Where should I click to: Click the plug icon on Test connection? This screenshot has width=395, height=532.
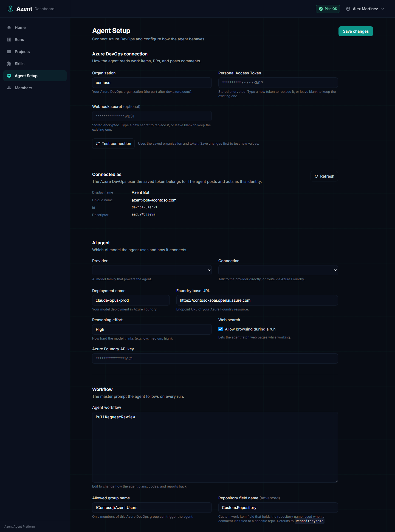(98, 144)
